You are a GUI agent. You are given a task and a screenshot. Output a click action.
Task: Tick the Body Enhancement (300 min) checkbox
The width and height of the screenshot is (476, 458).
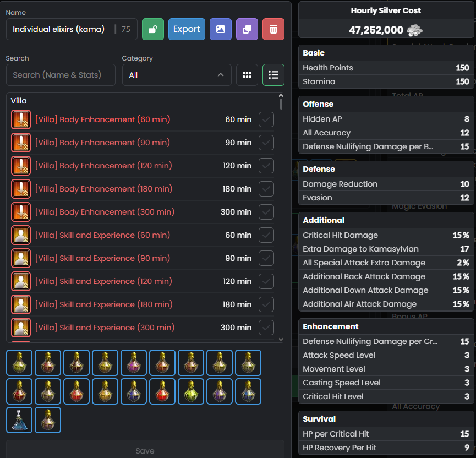tap(266, 212)
